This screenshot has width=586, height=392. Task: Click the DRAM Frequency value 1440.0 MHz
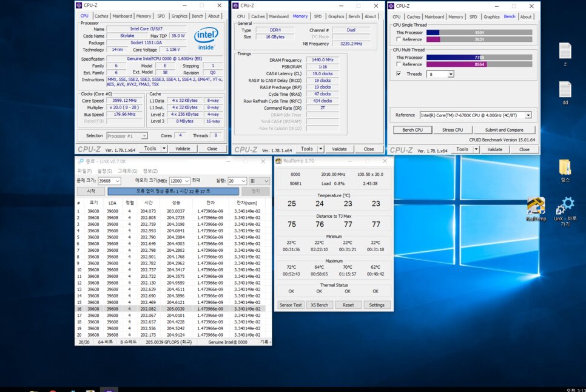(323, 60)
